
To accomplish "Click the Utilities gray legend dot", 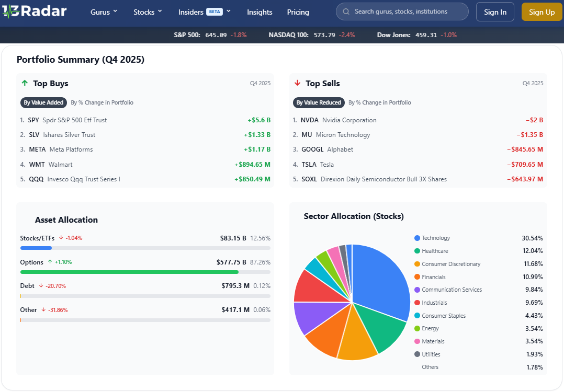I will click(x=418, y=354).
